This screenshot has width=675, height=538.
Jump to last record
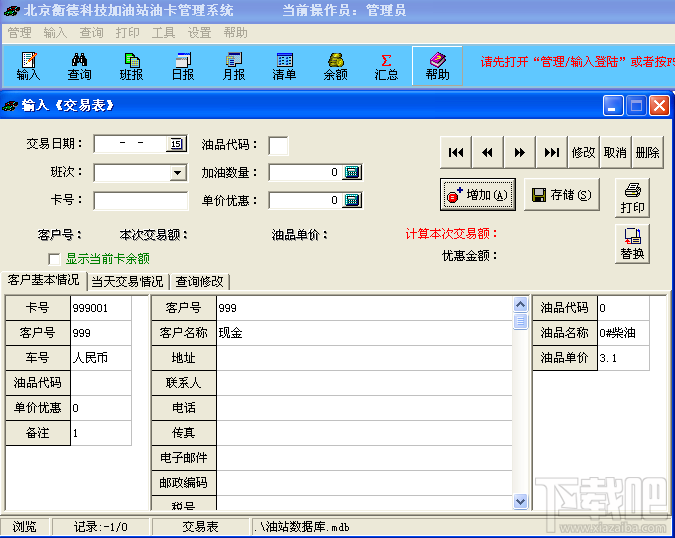551,152
